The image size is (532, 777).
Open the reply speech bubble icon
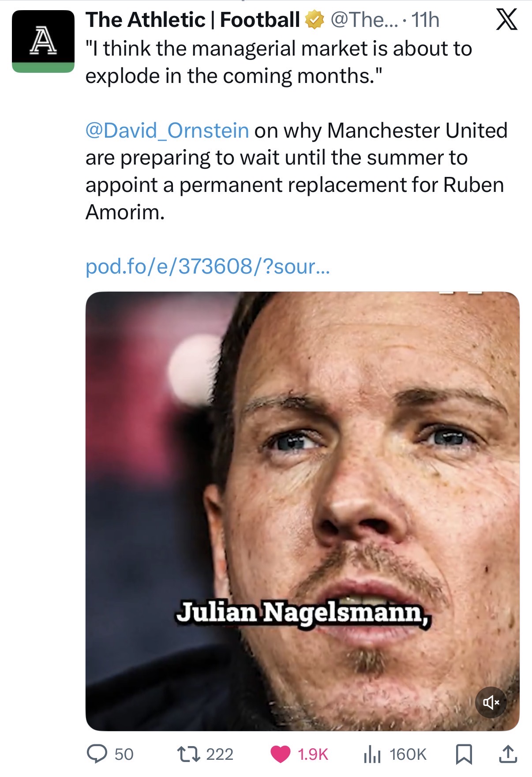pyautogui.click(x=97, y=754)
